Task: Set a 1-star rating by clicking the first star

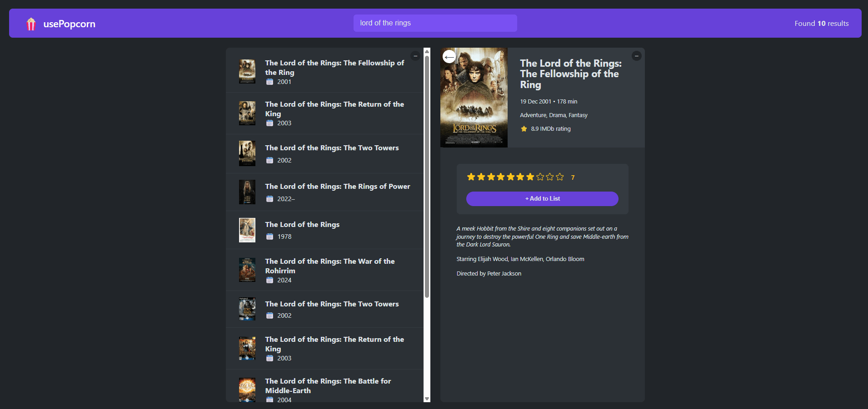Action: click(x=471, y=177)
